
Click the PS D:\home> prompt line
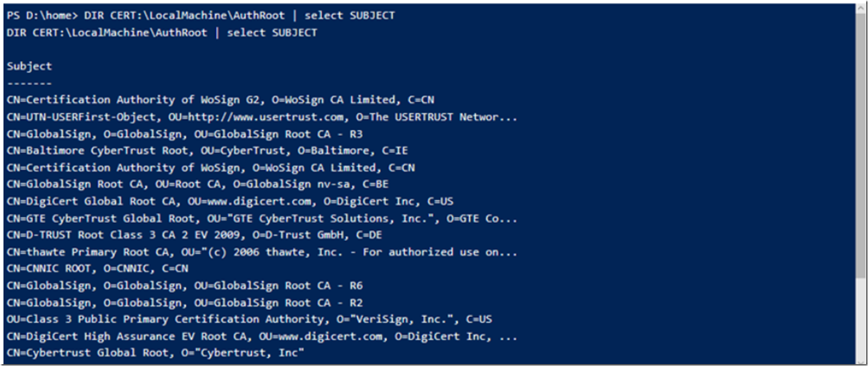tap(200, 15)
